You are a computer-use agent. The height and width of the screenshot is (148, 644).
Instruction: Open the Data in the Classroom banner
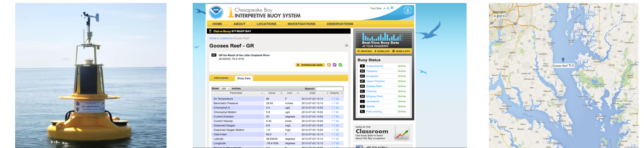click(x=383, y=133)
